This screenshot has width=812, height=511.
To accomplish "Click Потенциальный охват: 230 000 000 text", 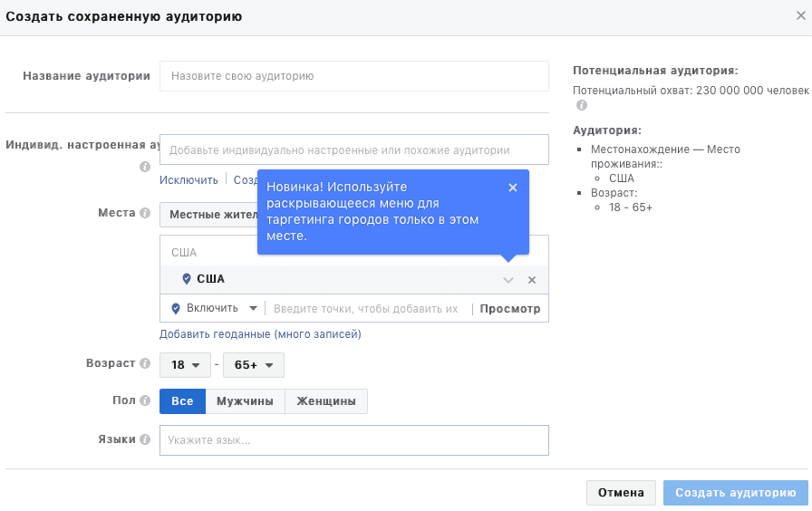I will (x=691, y=91).
